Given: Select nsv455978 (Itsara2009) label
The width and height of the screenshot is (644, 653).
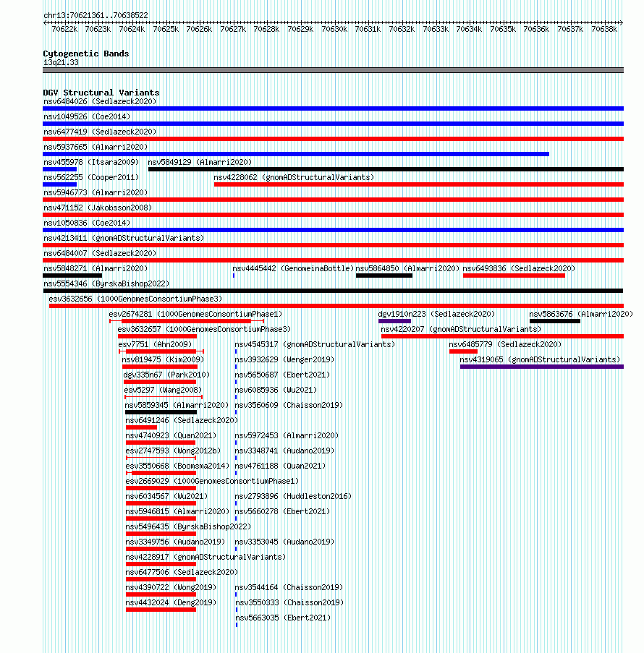Looking at the screenshot, I should coord(91,163).
